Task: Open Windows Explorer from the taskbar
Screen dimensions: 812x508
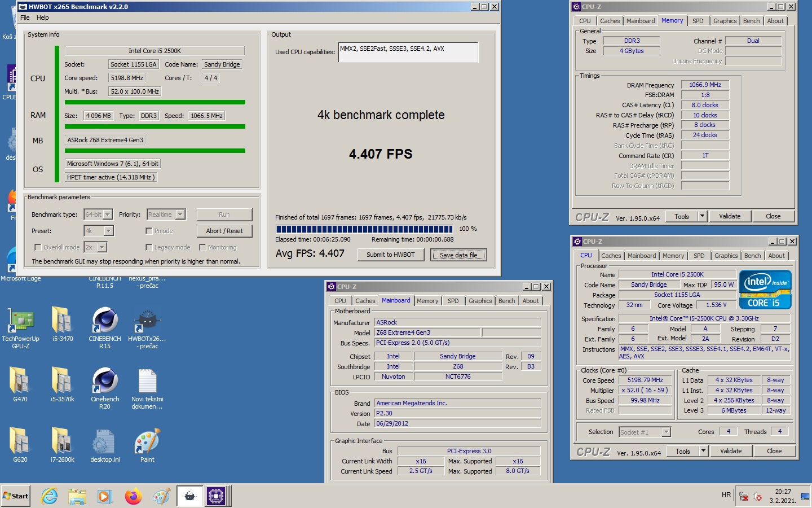Action: pyautogui.click(x=77, y=497)
